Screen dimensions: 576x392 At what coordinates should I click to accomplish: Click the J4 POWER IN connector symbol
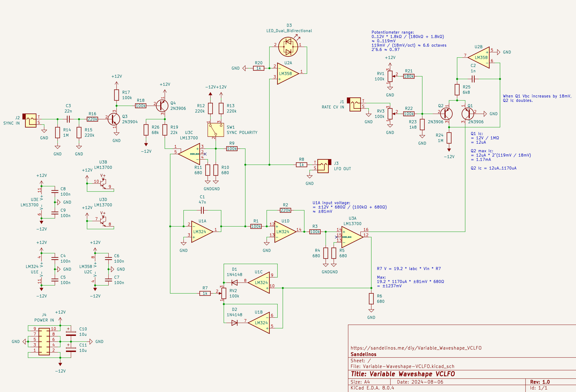click(x=44, y=342)
